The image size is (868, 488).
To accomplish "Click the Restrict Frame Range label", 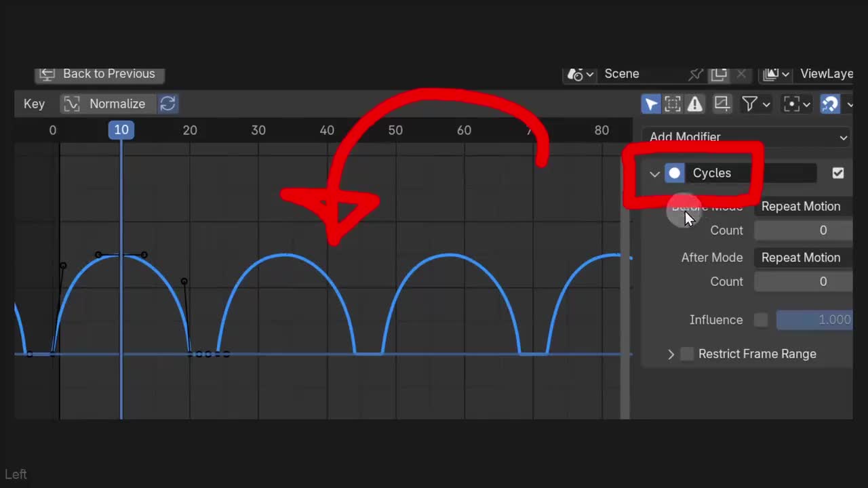I will point(757,354).
